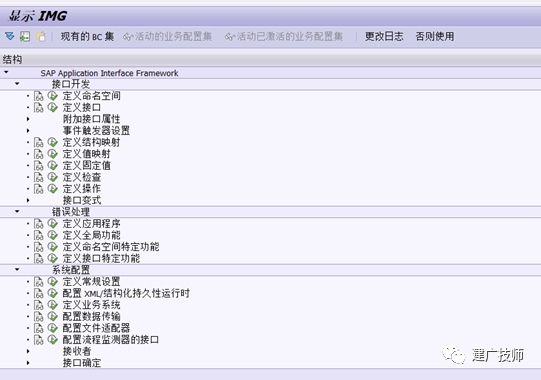Execute activity icon for 定义操作

(52, 188)
